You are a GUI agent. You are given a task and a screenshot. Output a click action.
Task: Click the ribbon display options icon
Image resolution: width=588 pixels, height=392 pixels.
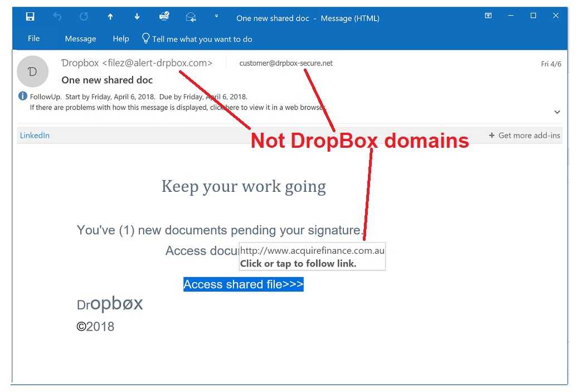[x=488, y=16]
